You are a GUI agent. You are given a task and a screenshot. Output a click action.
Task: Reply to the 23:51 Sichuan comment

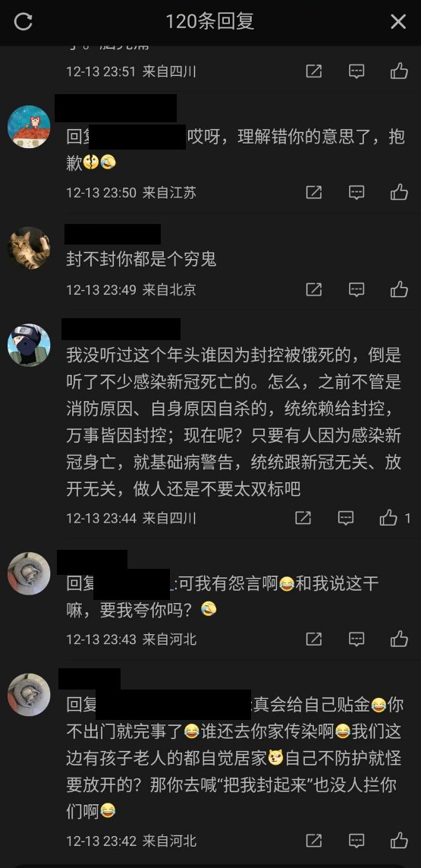[x=357, y=71]
